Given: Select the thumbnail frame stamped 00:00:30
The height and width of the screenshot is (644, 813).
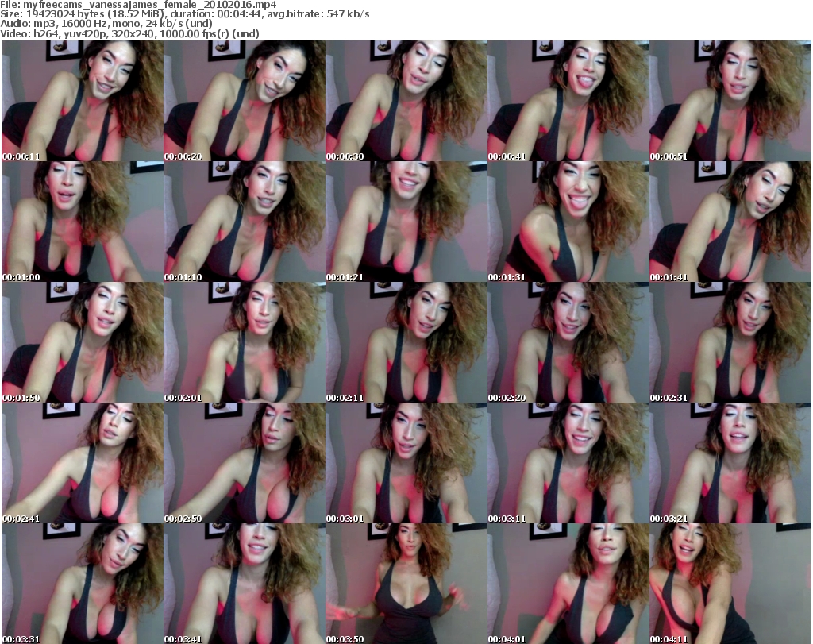Looking at the screenshot, I should click(406, 101).
